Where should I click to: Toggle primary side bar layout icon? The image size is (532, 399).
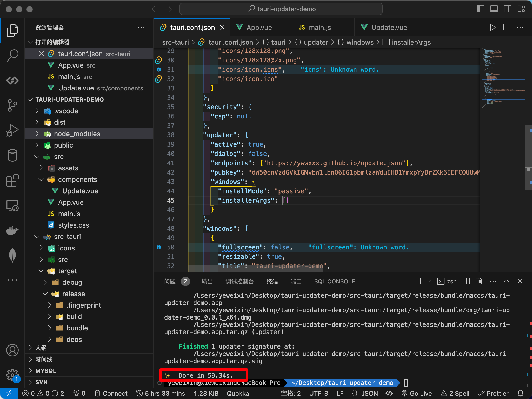481,9
